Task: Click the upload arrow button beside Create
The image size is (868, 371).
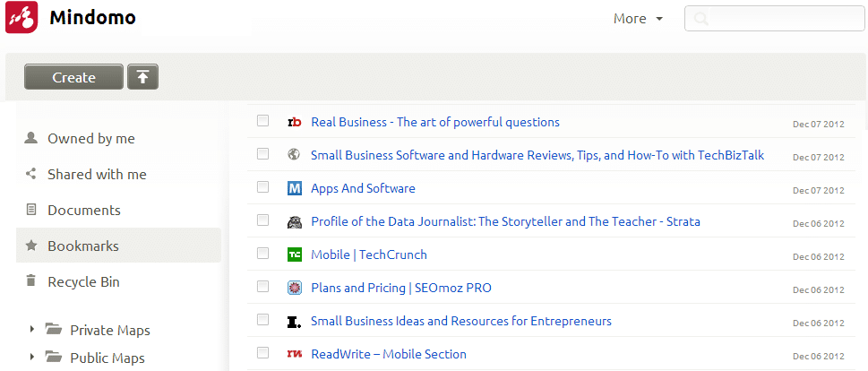Action: 142,77
